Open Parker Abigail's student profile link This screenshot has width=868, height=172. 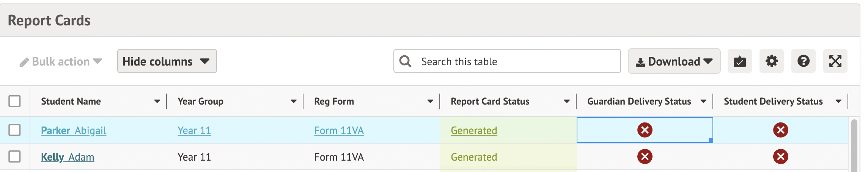click(x=74, y=130)
